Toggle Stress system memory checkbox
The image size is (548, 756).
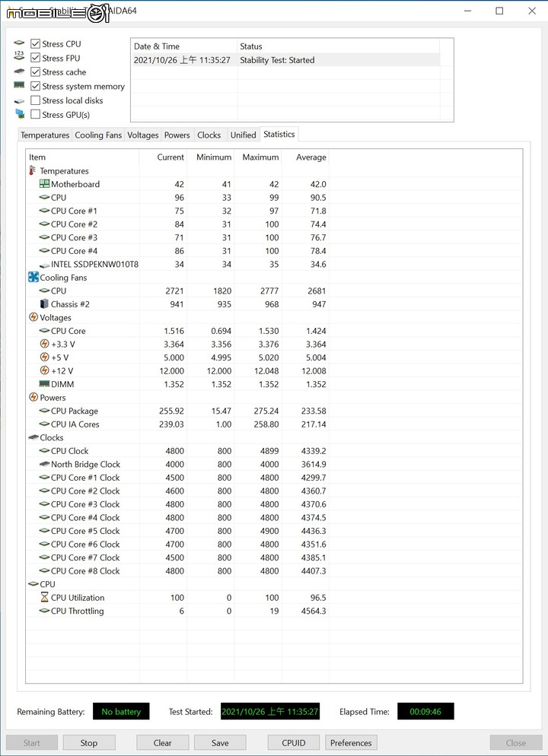pos(35,86)
